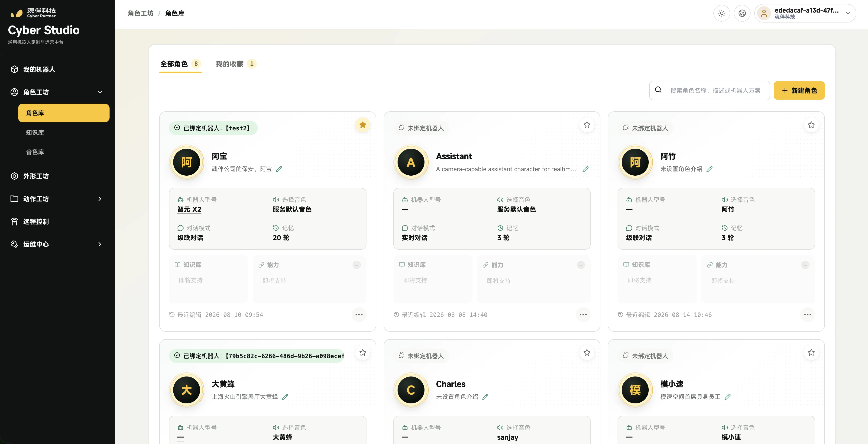This screenshot has width=868, height=444.
Task: Click the 20 轮 memory value
Action: click(281, 238)
